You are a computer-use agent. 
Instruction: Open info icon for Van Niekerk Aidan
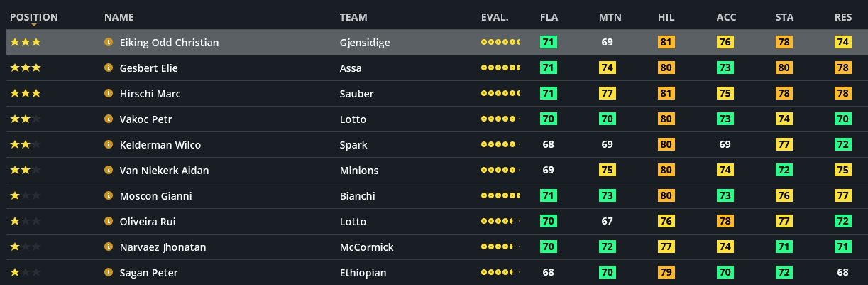[x=109, y=171]
